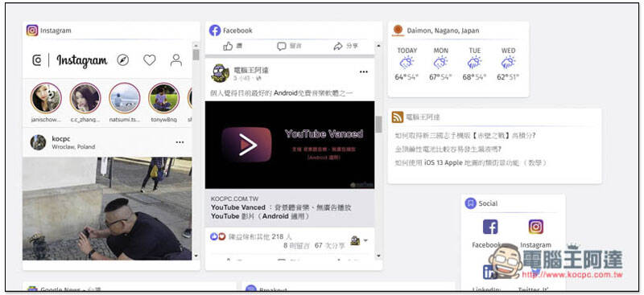This screenshot has width=644, height=295.
Task: Open kocpc profile avatar in Instagram post
Action: (x=38, y=142)
